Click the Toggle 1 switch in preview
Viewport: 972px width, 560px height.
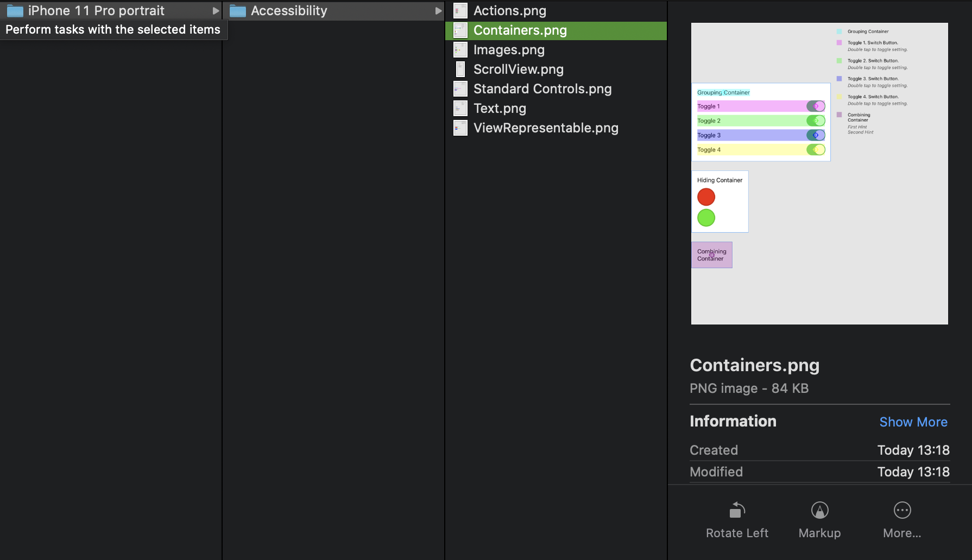pos(815,106)
